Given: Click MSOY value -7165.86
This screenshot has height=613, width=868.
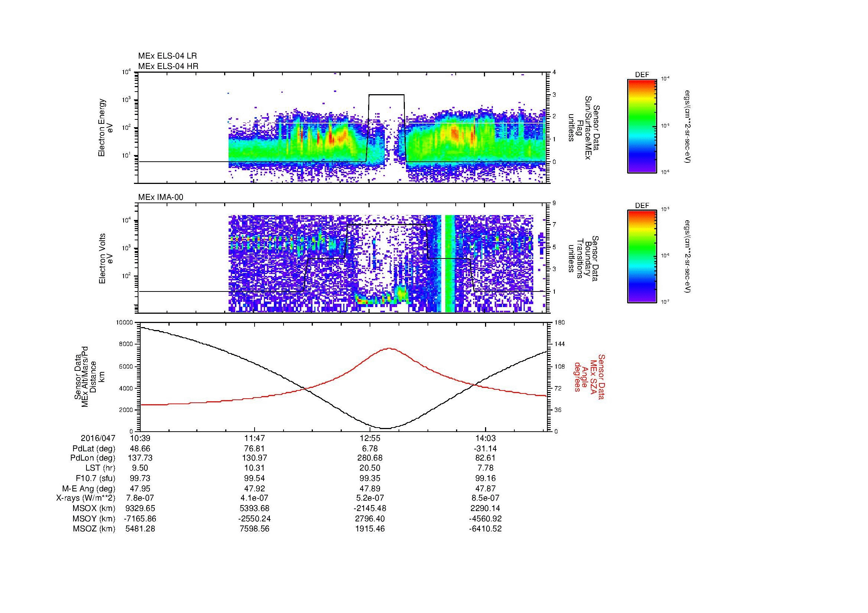Looking at the screenshot, I should click(140, 518).
